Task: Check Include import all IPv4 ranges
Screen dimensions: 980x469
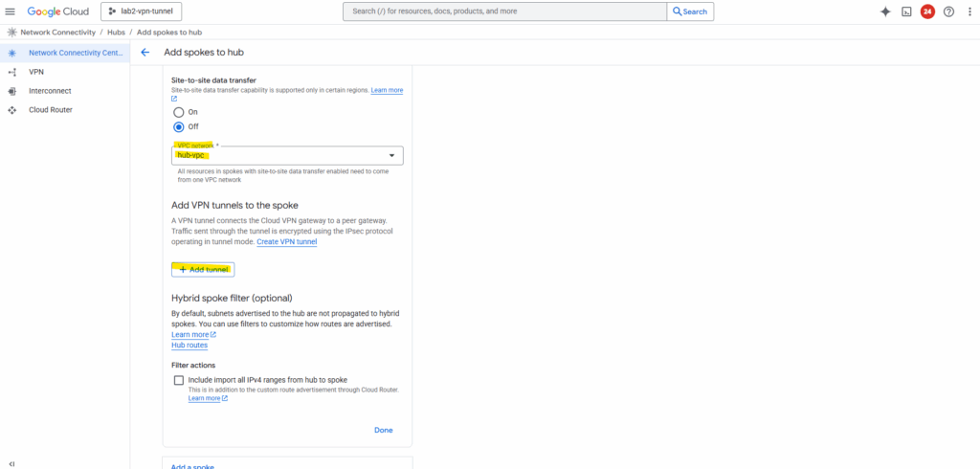Action: pos(178,380)
